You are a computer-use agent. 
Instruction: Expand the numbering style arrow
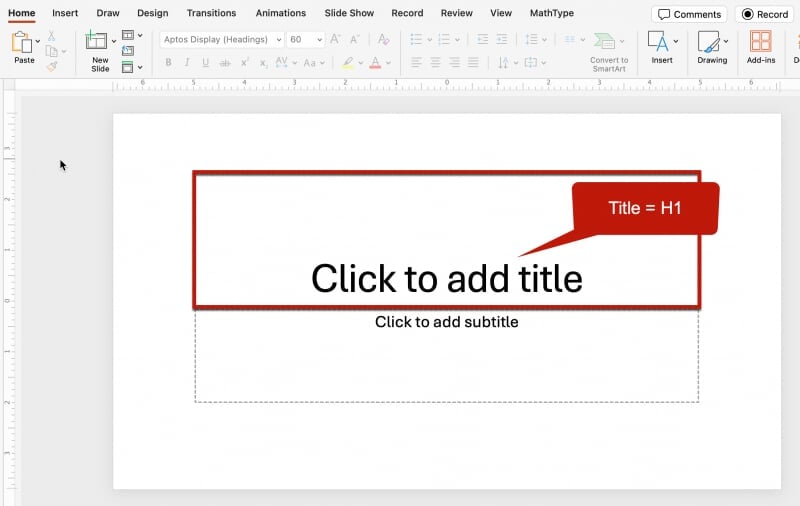click(x=457, y=40)
